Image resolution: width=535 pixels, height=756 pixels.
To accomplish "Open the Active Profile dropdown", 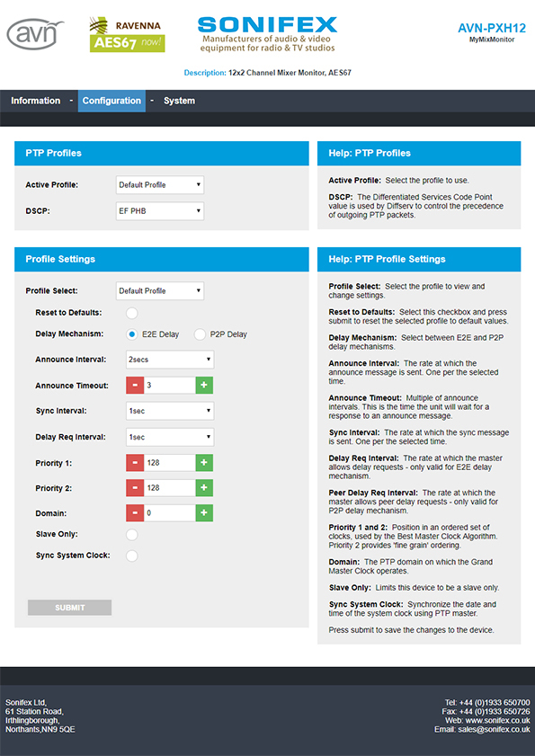I will click(160, 184).
